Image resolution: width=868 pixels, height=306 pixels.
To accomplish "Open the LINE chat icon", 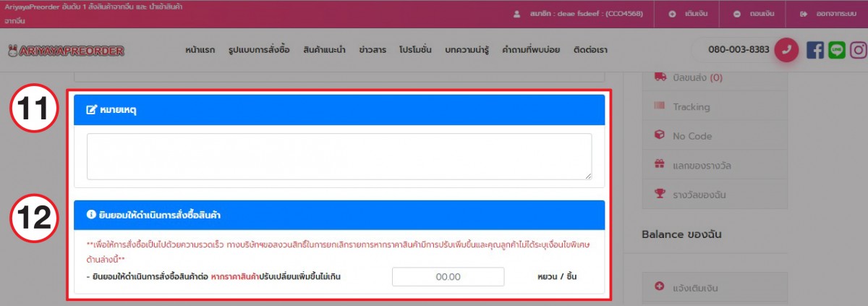I will pos(837,50).
